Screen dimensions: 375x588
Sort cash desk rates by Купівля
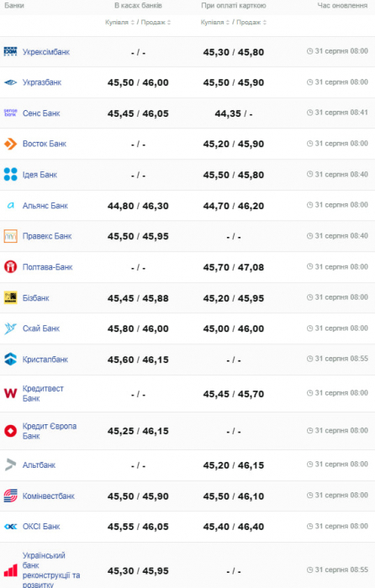pyautogui.click(x=119, y=23)
